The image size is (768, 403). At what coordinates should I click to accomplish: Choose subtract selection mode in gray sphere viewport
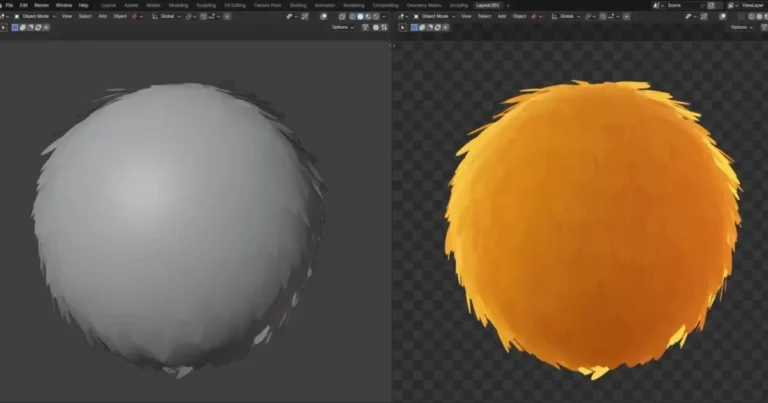click(30, 27)
